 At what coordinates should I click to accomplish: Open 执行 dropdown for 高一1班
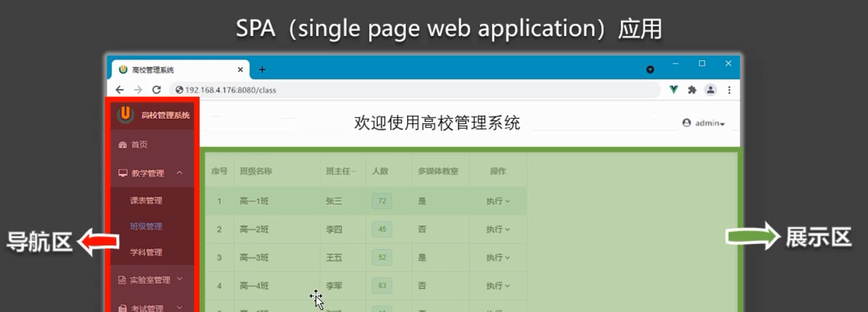498,201
